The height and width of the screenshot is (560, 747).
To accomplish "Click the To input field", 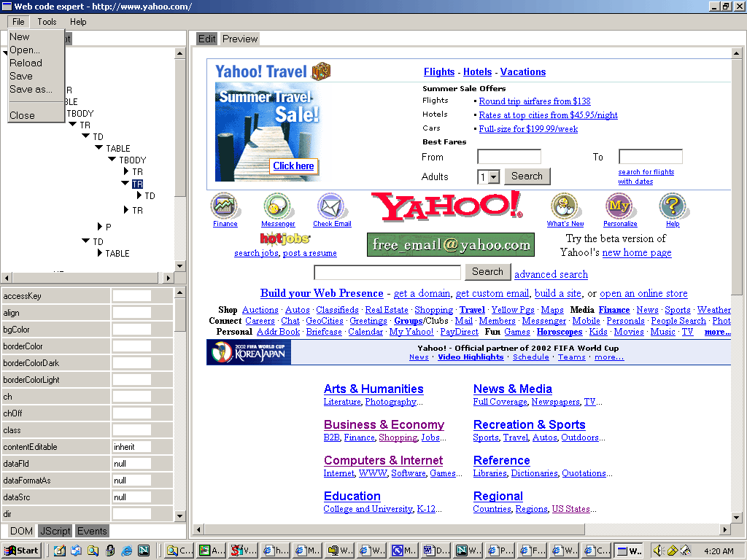I will (651, 156).
